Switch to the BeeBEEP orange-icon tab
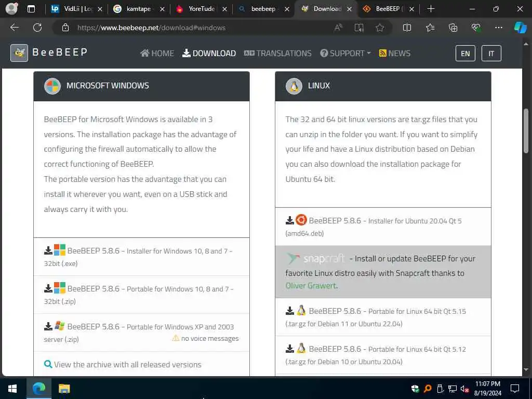 tap(388, 9)
